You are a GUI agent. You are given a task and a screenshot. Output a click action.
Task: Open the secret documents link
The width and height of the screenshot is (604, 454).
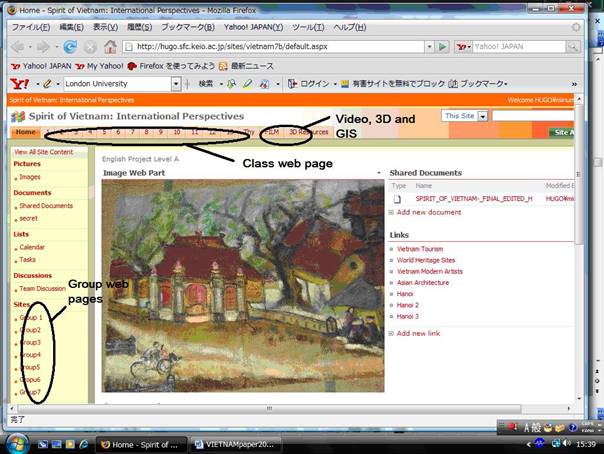click(x=29, y=218)
